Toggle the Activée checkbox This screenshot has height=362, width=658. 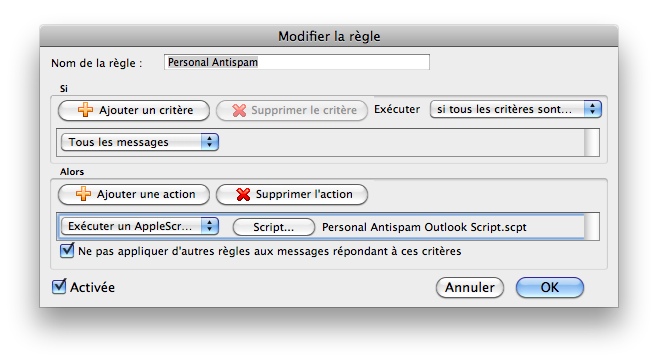coord(59,286)
